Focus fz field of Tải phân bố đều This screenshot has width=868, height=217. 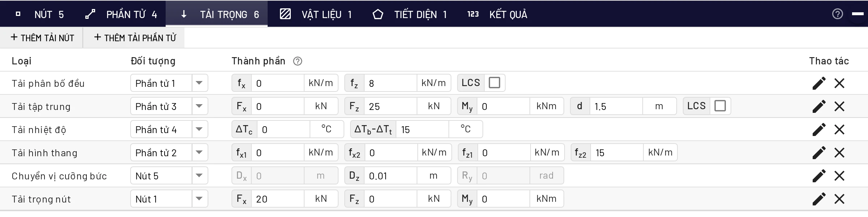pyautogui.click(x=390, y=83)
